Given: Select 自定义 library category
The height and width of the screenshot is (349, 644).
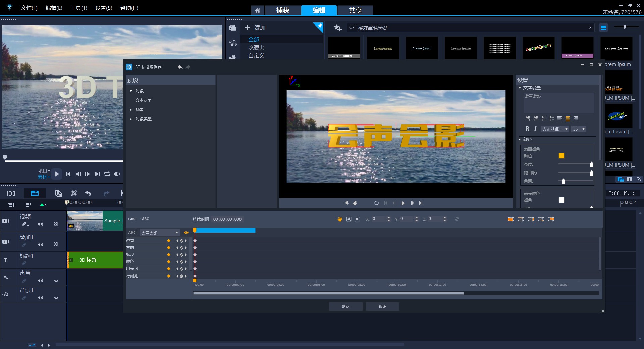Looking at the screenshot, I should (x=256, y=56).
